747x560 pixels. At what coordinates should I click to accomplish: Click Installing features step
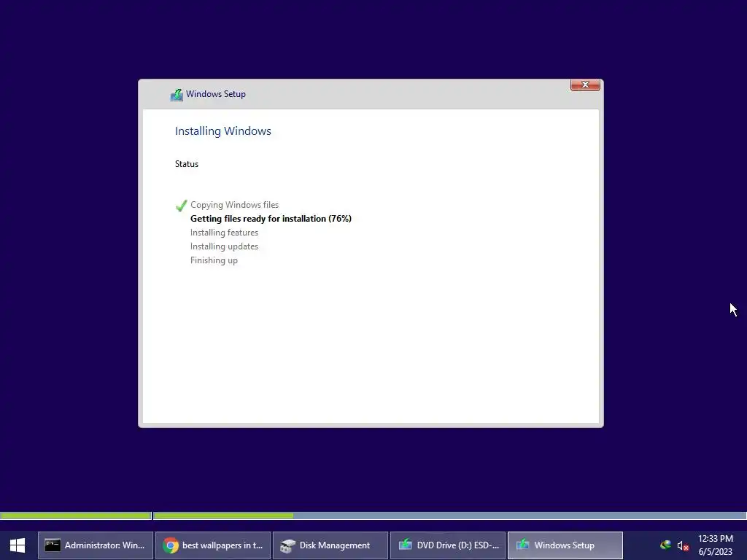(x=224, y=233)
